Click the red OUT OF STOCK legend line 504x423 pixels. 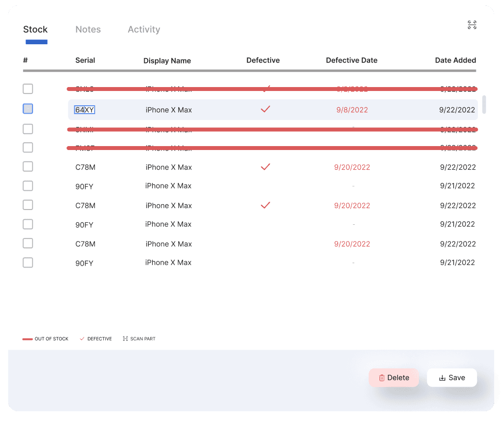28,339
